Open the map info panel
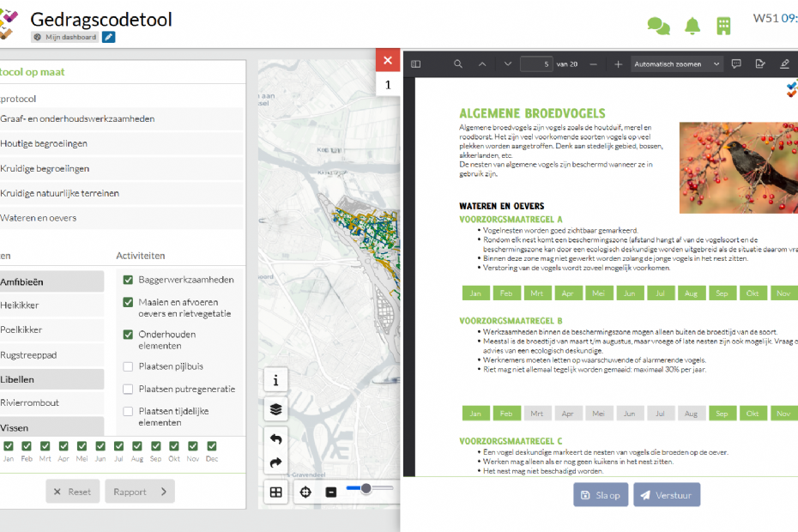The width and height of the screenshot is (798, 532). point(275,380)
